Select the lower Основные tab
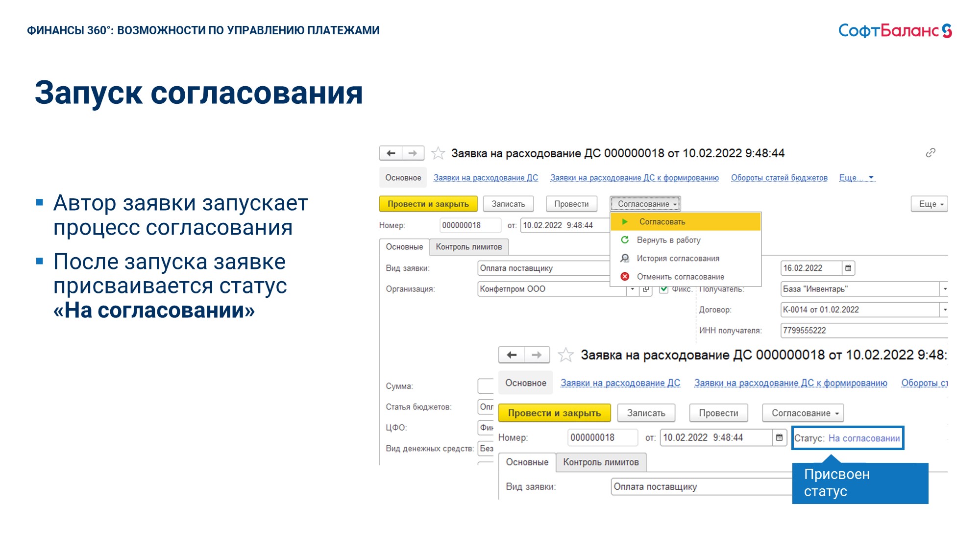This screenshot has height=551, width=980. coord(527,462)
